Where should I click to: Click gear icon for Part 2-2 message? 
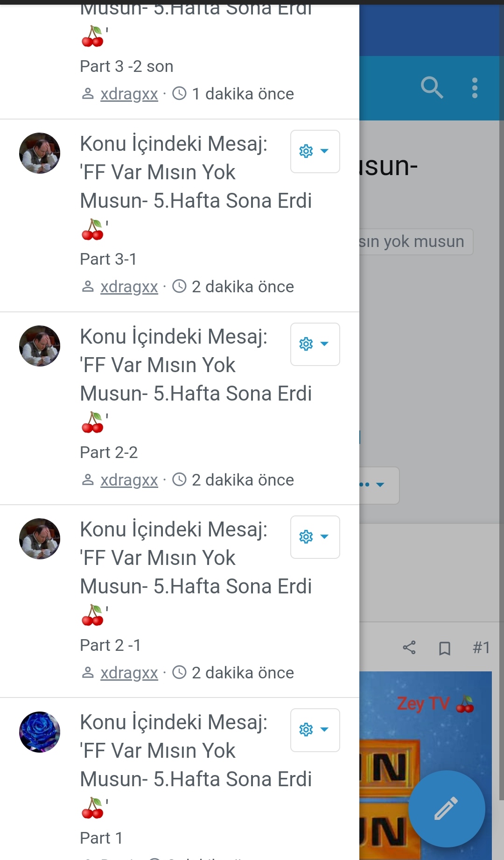tap(306, 344)
